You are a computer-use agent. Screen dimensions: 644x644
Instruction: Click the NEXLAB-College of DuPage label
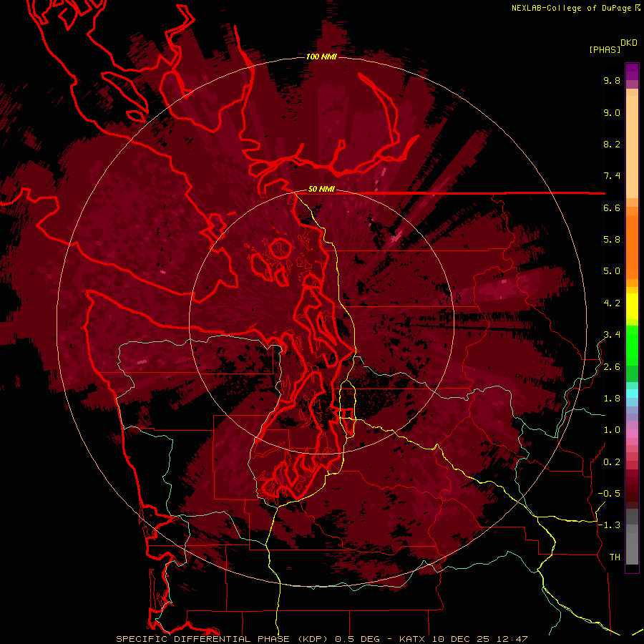[x=571, y=8]
